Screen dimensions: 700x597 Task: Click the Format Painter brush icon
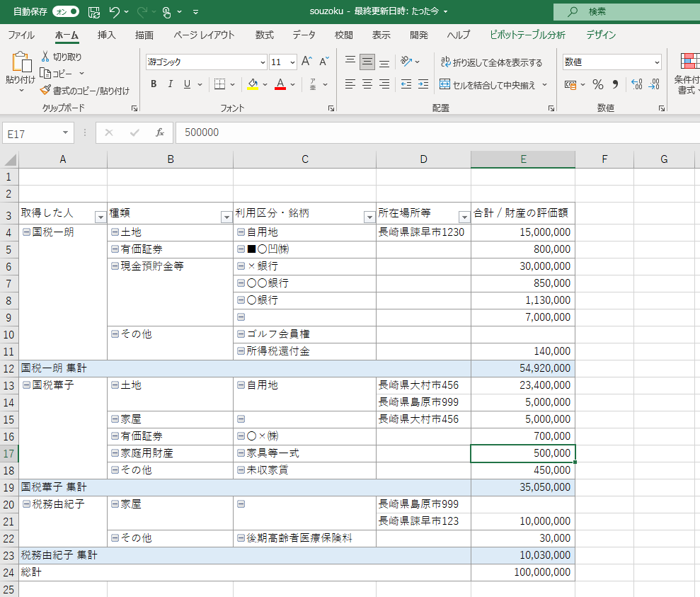tap(45, 91)
